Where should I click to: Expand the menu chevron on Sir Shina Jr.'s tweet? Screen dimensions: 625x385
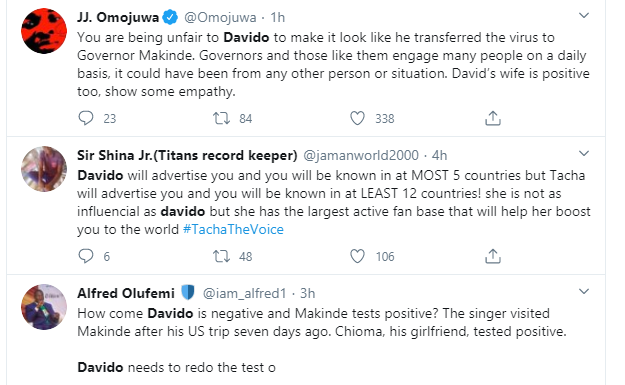[584, 153]
